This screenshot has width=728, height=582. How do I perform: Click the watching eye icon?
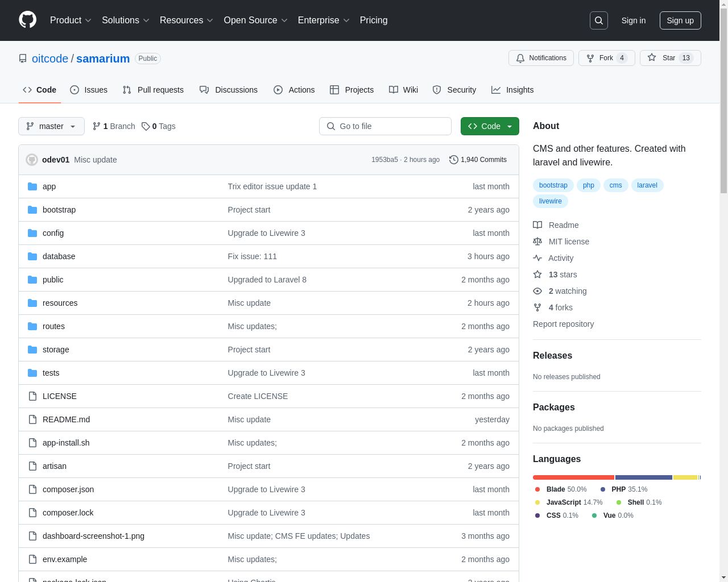pos(537,291)
